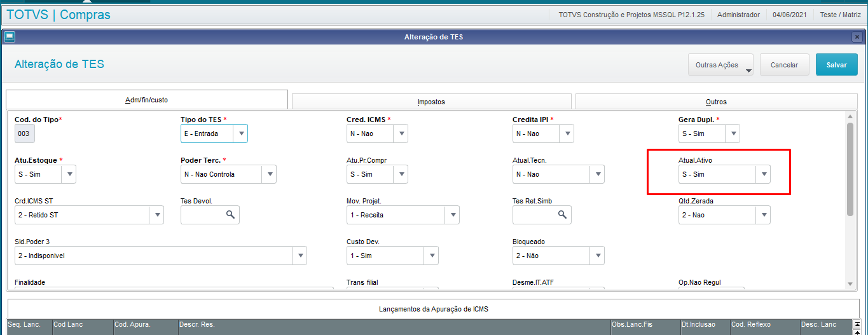Open the Credita IPI dropdown

tap(567, 133)
